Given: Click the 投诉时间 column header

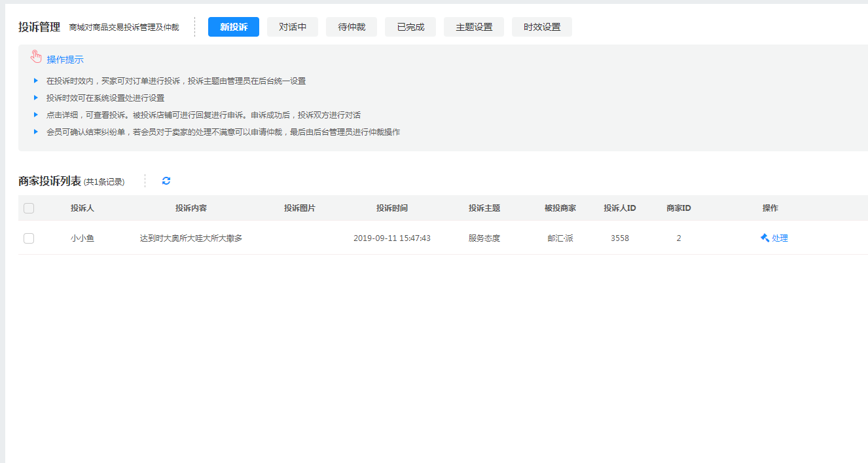Looking at the screenshot, I should (x=392, y=208).
